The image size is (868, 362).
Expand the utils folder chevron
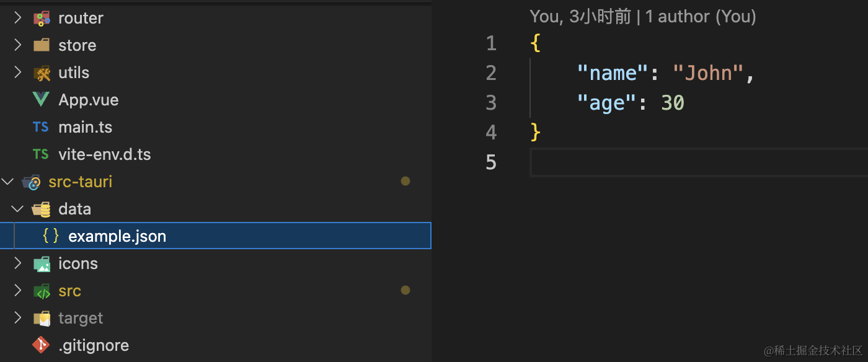(x=18, y=73)
